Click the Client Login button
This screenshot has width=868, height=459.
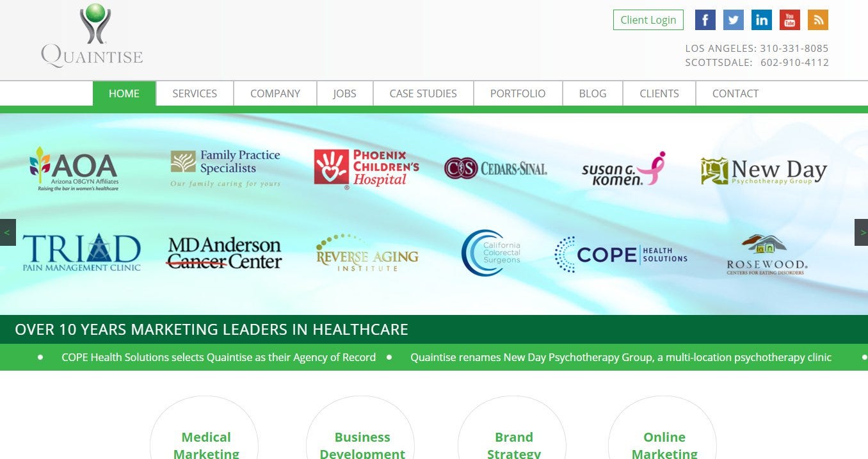(x=648, y=20)
